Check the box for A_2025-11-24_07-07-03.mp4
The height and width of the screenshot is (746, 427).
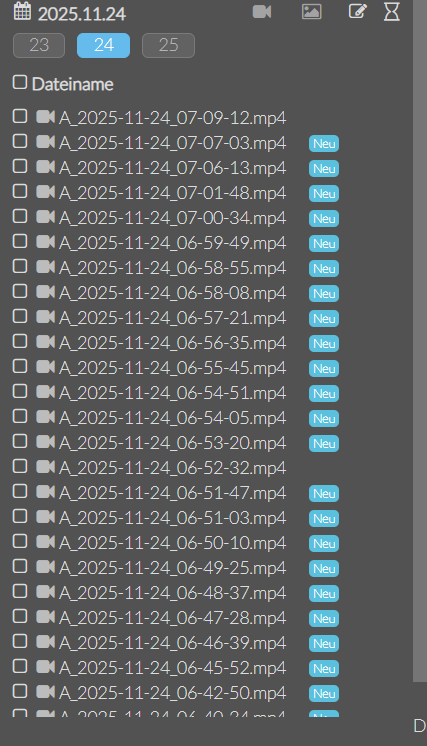coord(19,141)
